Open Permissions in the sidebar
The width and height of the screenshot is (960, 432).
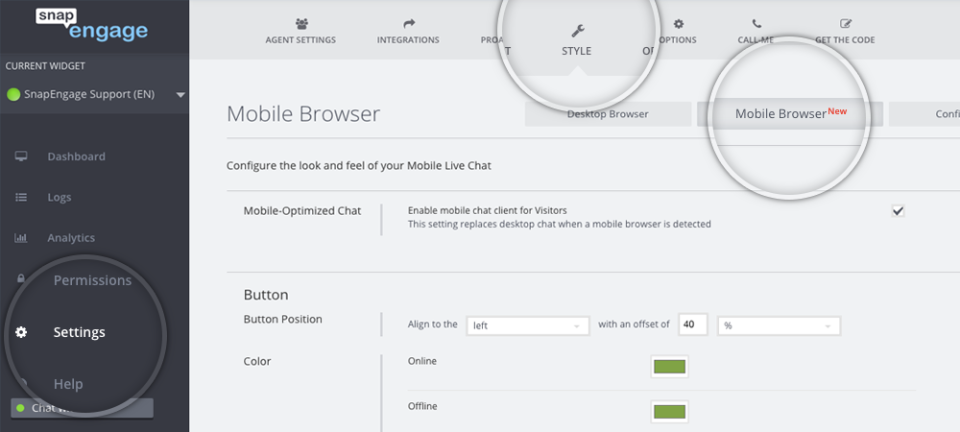click(92, 280)
